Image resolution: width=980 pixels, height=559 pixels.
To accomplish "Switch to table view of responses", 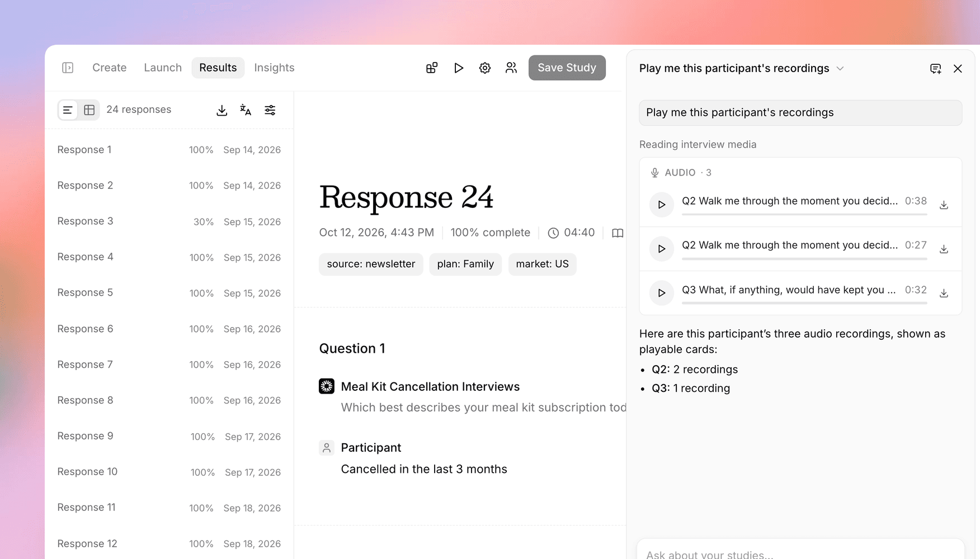I will 89,110.
